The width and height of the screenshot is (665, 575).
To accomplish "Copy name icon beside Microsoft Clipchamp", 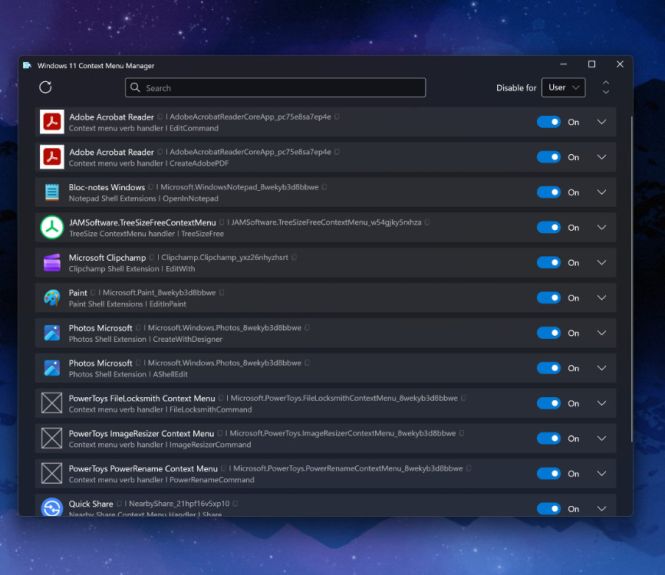I will coord(151,258).
